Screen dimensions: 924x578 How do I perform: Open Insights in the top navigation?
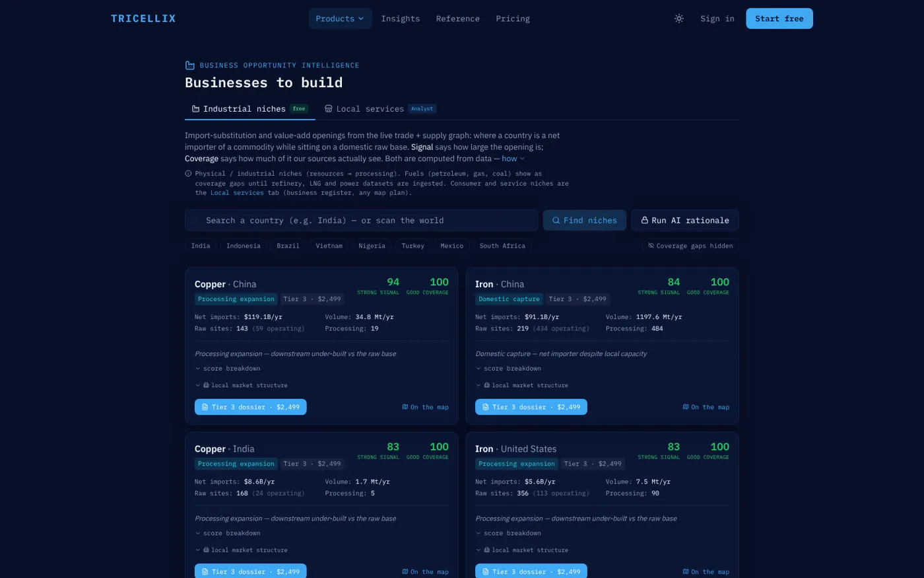pyautogui.click(x=401, y=18)
